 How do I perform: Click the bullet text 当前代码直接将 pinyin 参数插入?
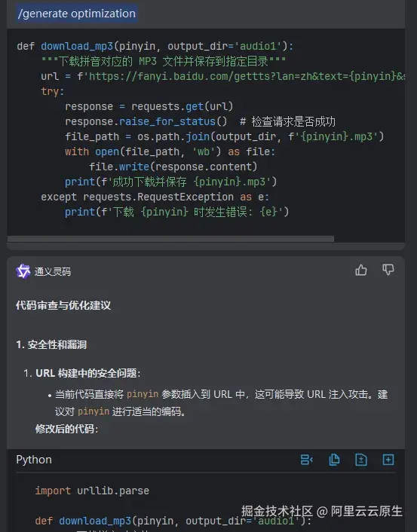coord(221,402)
